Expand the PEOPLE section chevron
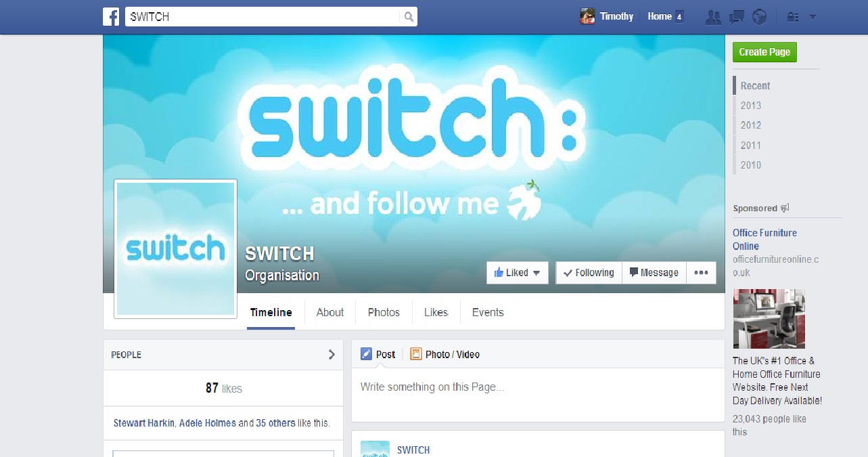This screenshot has height=457, width=868. 332,354
